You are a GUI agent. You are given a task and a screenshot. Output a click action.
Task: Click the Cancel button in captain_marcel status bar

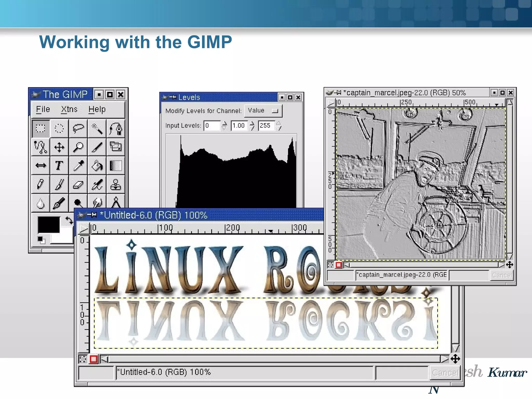(501, 275)
